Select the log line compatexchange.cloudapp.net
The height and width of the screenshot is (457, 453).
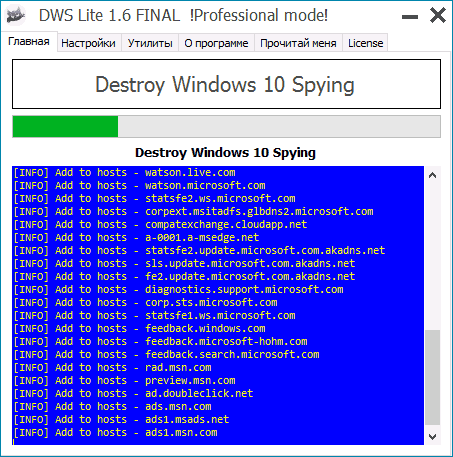[160, 225]
